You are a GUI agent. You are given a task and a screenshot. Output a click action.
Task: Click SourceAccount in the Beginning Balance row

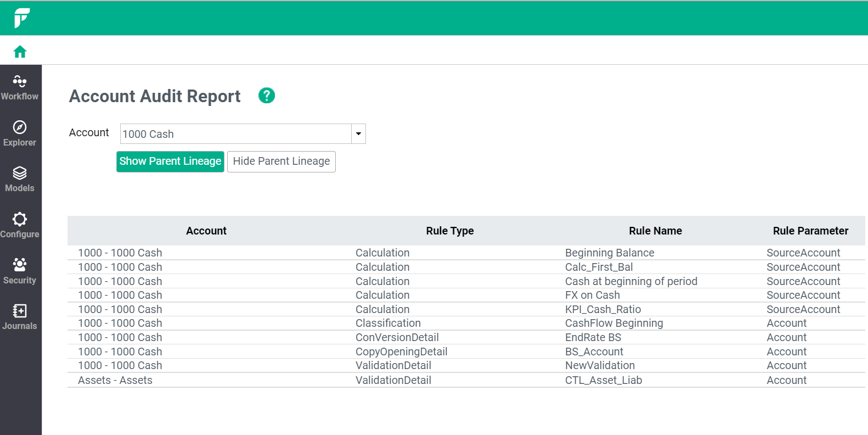click(x=803, y=253)
